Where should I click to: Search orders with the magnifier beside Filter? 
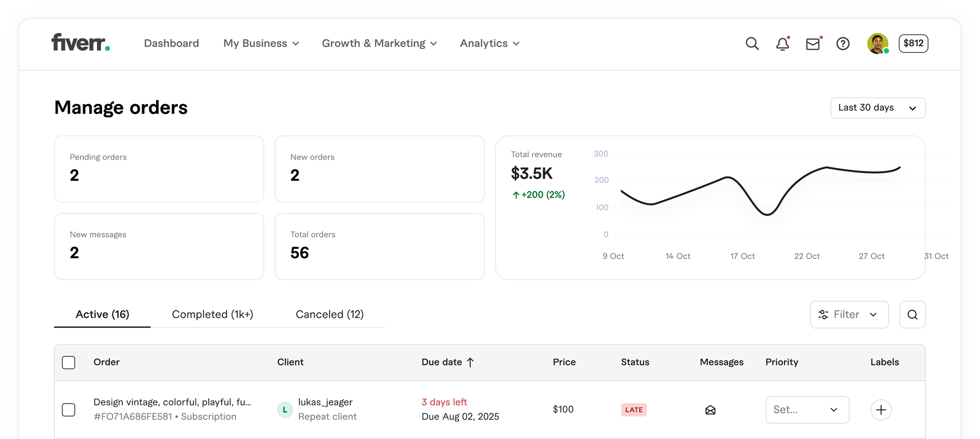pos(912,314)
